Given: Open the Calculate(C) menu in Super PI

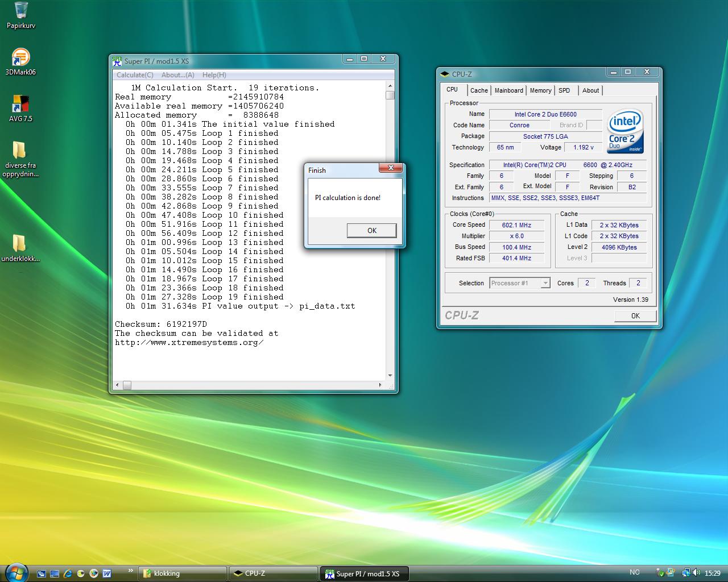Looking at the screenshot, I should (x=135, y=75).
